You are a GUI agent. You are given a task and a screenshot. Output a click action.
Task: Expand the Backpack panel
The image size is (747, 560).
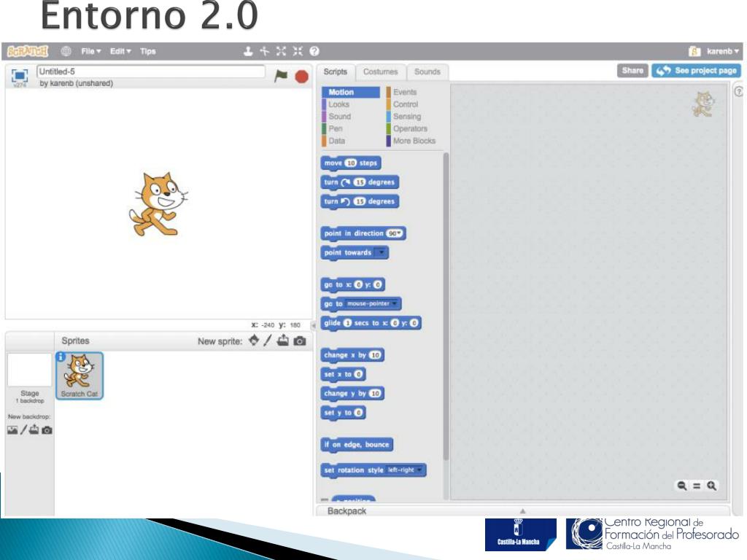coord(522,511)
